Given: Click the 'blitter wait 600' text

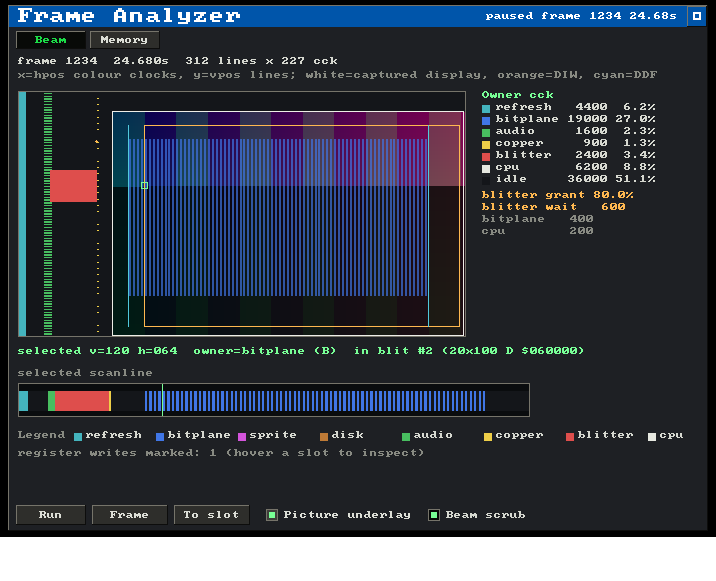Looking at the screenshot, I should [x=553, y=207].
